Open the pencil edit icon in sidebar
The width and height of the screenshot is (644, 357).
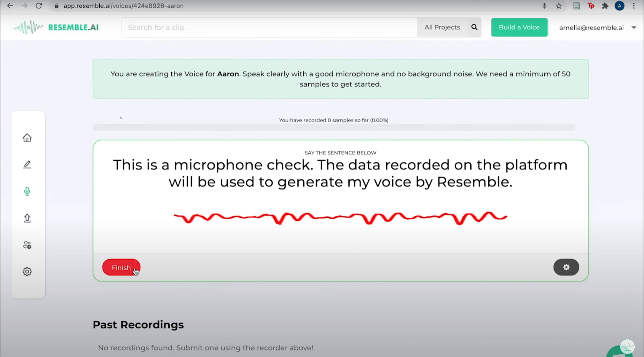[x=27, y=165]
